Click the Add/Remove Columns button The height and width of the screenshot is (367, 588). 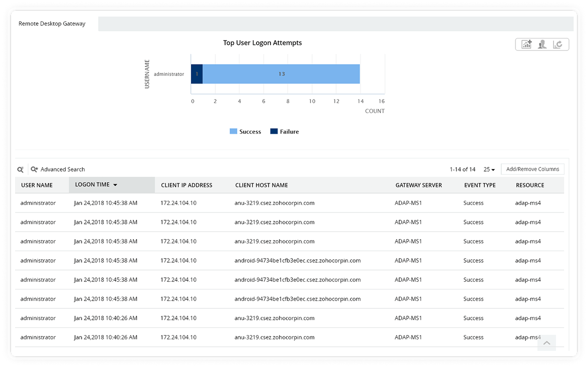tap(532, 169)
